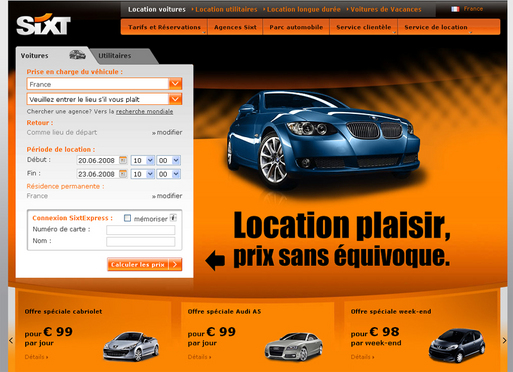513x372 pixels.
Task: Click Offre spéciale cabriolet heading
Action: coord(63,311)
